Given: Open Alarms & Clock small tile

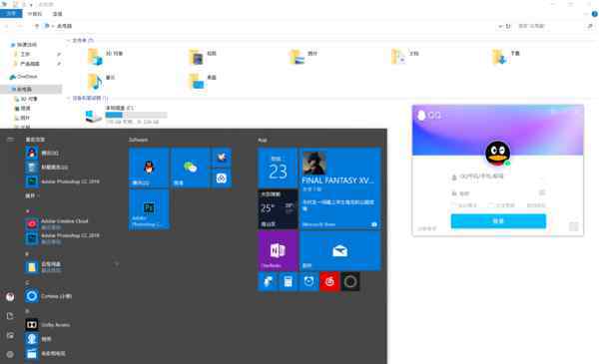Looking at the screenshot, I should tap(308, 282).
